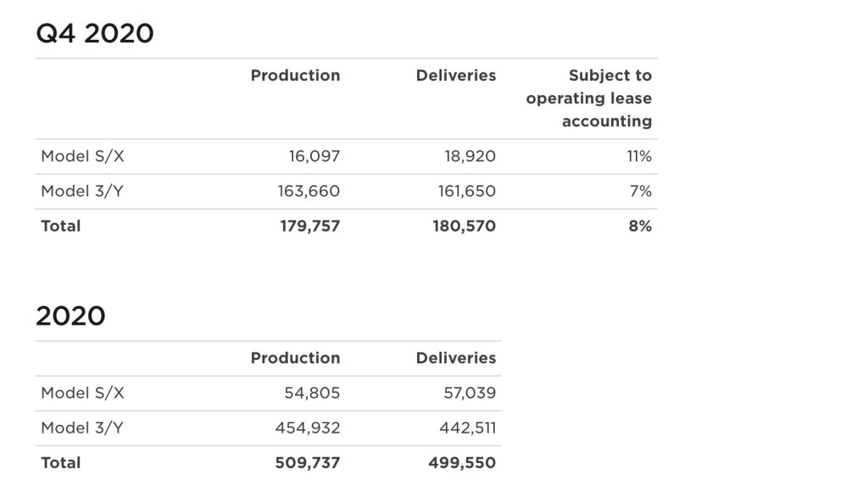Image resolution: width=868 pixels, height=503 pixels.
Task: Click the 54,805 annual production value
Action: 312,393
